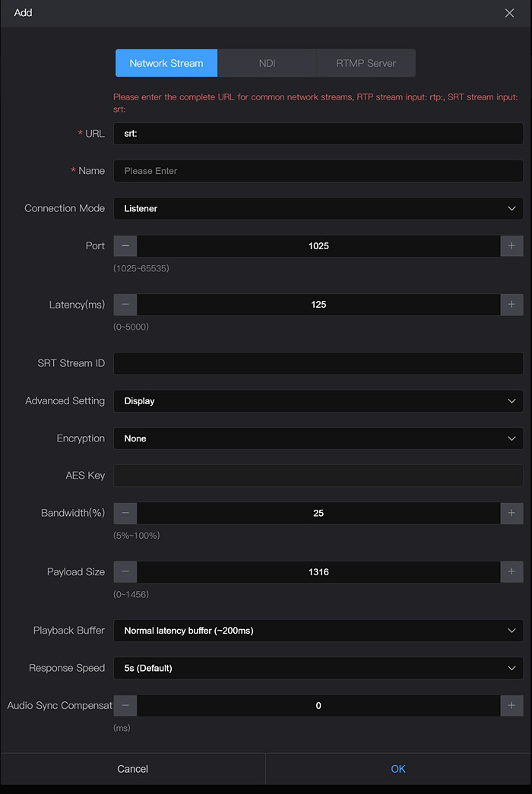Close the Add dialog with X
Image resolution: width=532 pixels, height=794 pixels.
click(509, 13)
